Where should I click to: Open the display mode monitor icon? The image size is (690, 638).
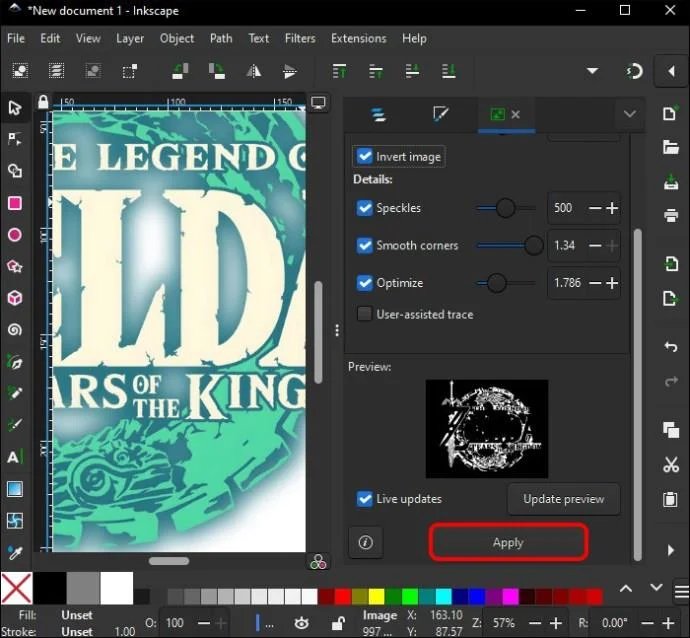[x=318, y=103]
